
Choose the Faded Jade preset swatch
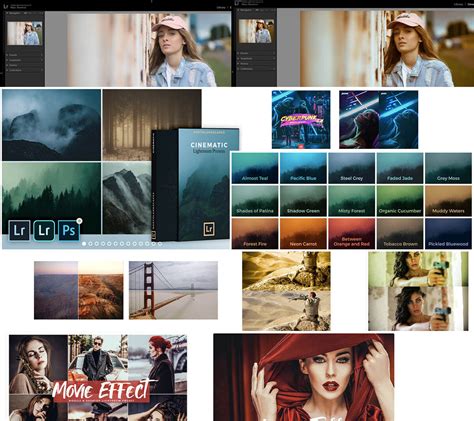point(400,168)
